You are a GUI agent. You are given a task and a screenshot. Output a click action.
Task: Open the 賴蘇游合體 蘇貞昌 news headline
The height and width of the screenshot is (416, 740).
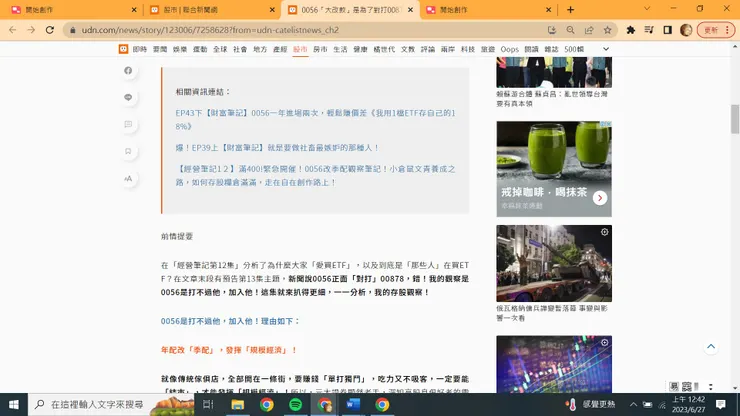point(552,99)
